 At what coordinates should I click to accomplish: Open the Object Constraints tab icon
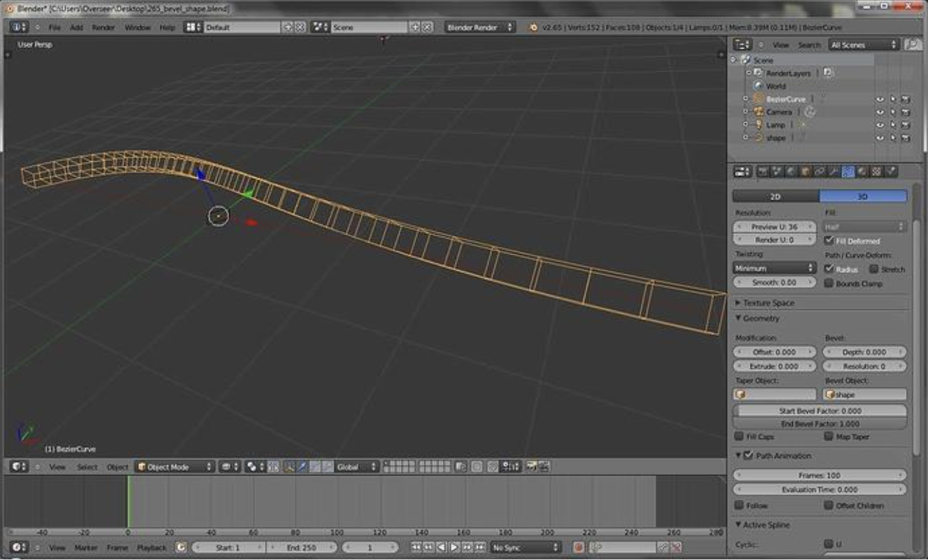click(x=819, y=172)
